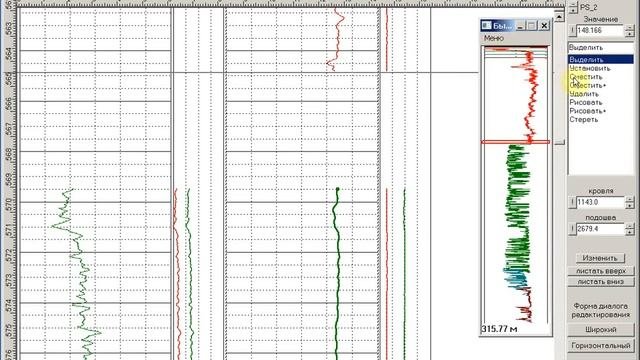Focus the Значение input field with 148.166
Screen dimensions: 640x360
pos(600,30)
